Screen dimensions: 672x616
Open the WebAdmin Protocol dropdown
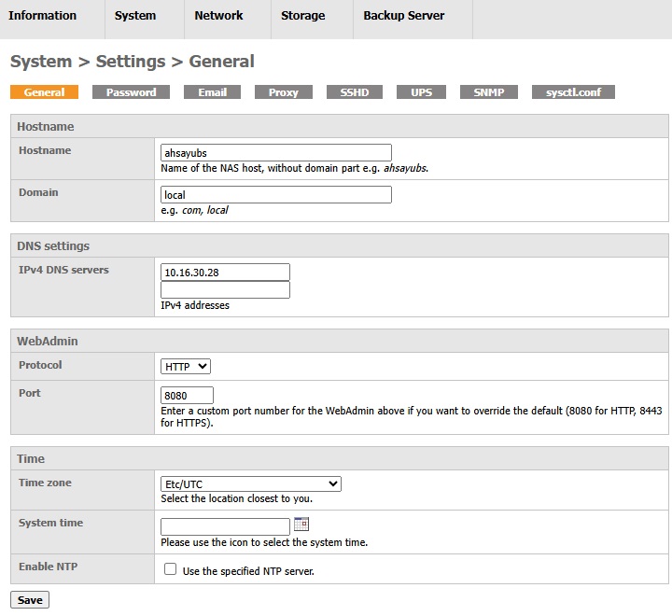(x=186, y=367)
